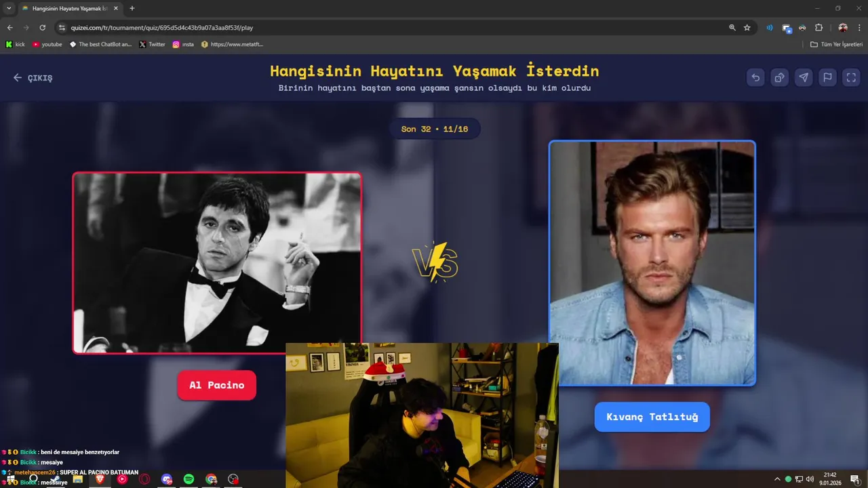The height and width of the screenshot is (488, 868).
Task: Enter fullscreen with the corner-brackets icon
Action: (x=851, y=77)
